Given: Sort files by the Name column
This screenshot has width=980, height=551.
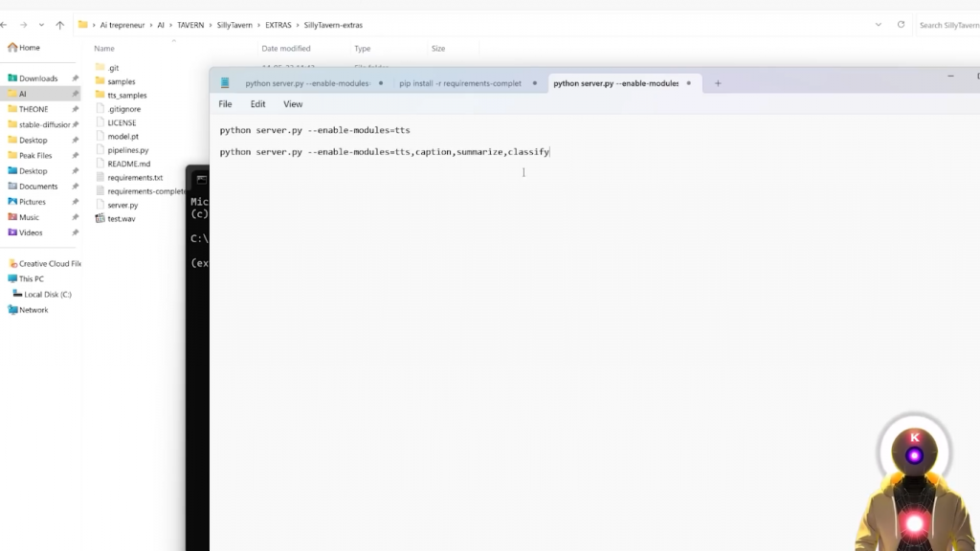Looking at the screenshot, I should pyautogui.click(x=104, y=48).
